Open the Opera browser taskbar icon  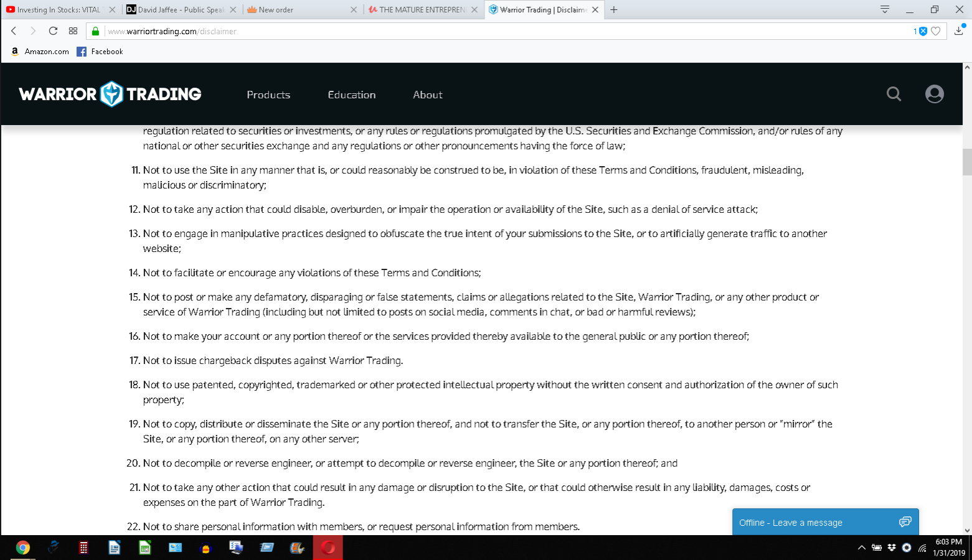pos(328,548)
